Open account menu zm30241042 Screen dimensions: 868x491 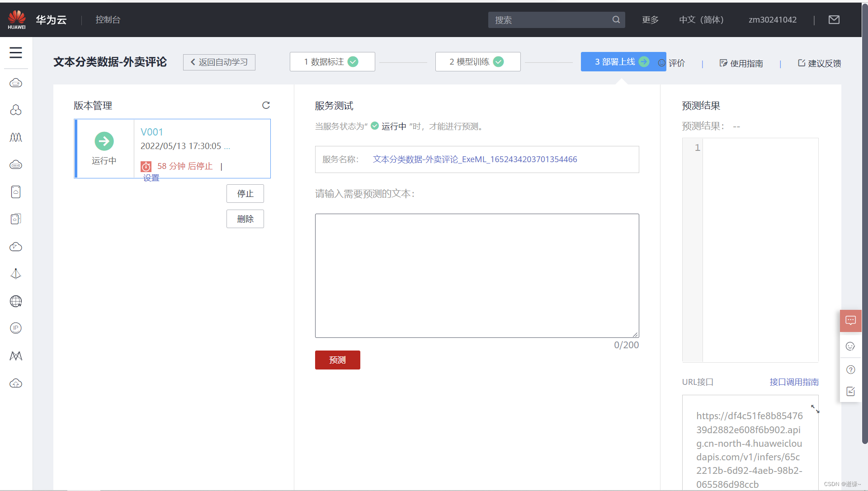tap(773, 20)
